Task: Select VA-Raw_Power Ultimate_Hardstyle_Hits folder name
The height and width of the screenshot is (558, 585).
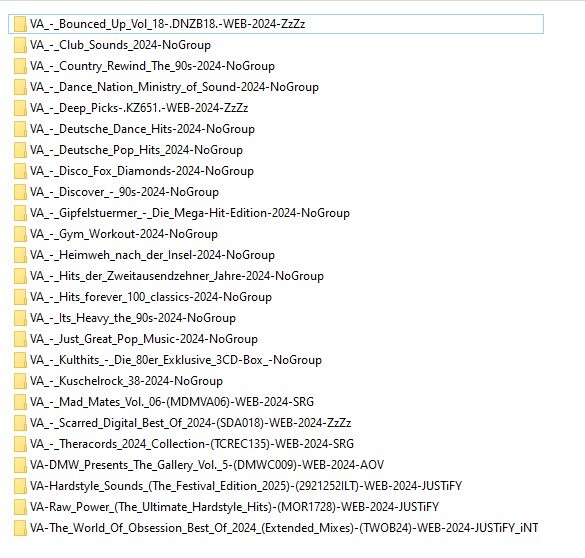Action: pyautogui.click(x=234, y=507)
